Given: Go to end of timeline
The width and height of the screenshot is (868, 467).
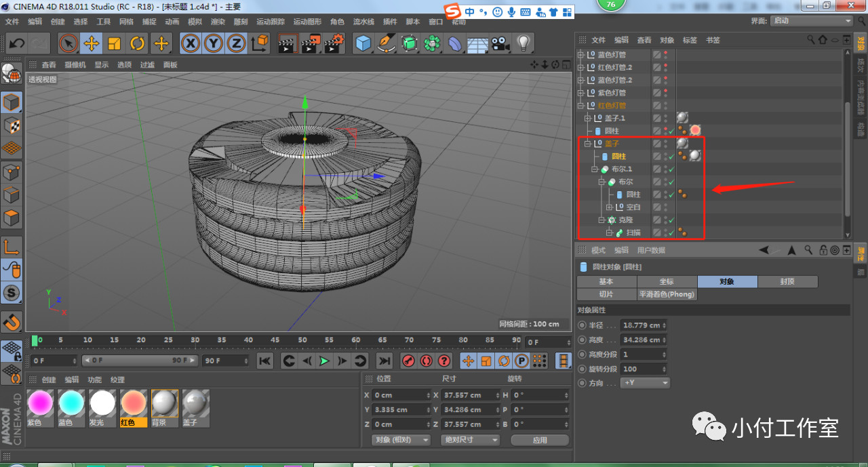Looking at the screenshot, I should click(x=384, y=361).
